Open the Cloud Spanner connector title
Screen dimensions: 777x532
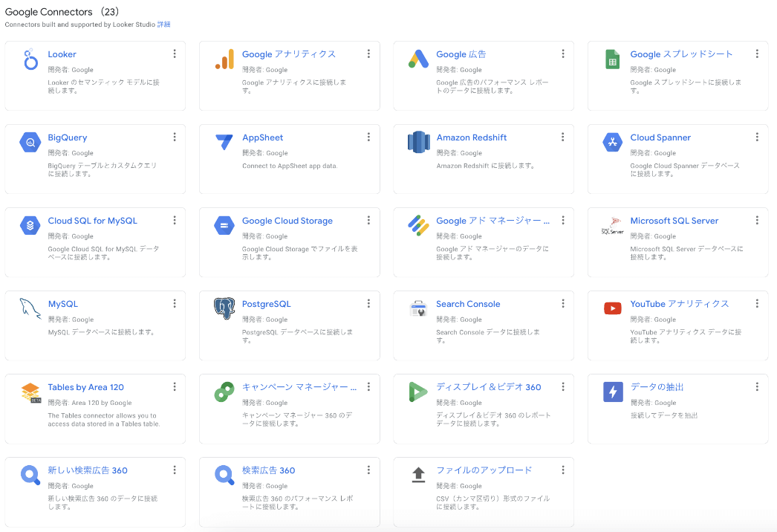(660, 137)
